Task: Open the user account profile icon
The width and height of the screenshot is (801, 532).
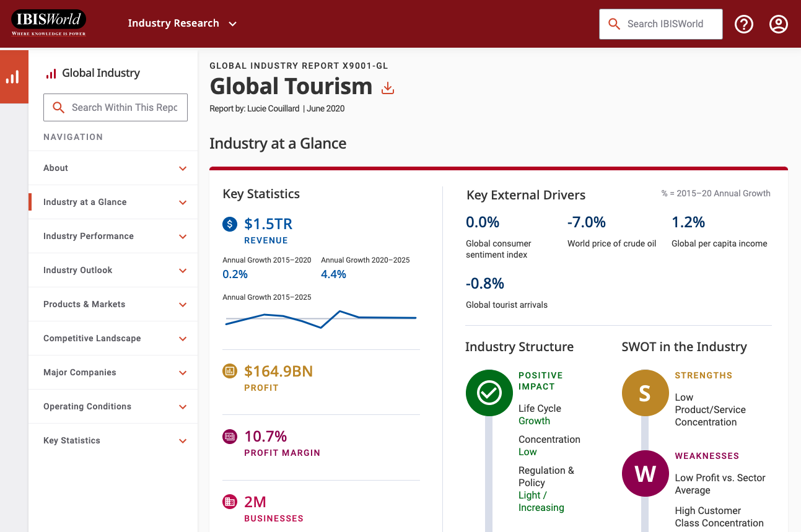Action: [x=778, y=24]
